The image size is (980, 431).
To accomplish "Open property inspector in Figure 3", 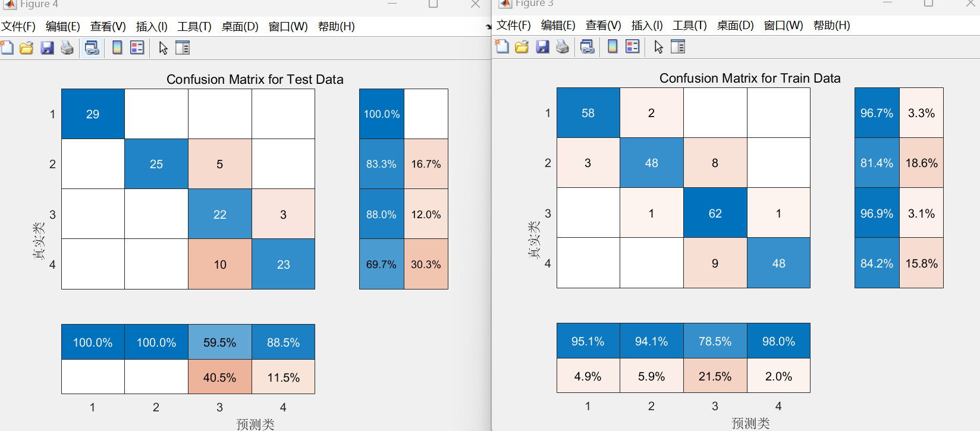I will coord(678,46).
